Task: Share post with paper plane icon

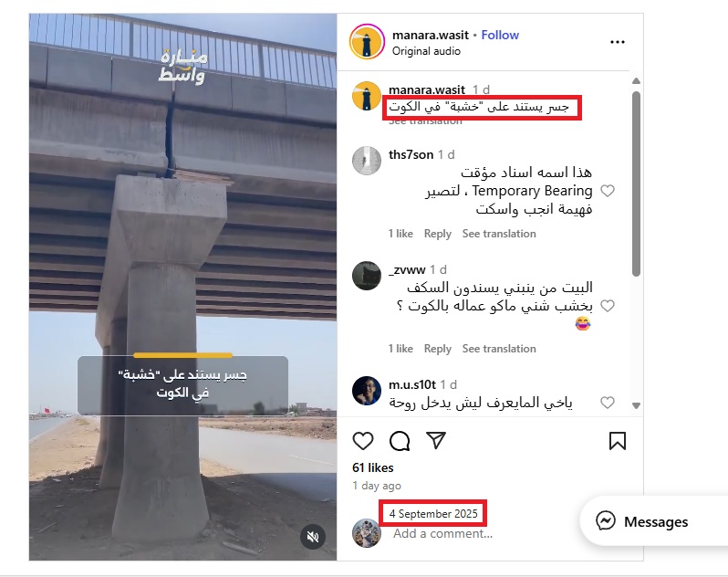Action: [436, 440]
